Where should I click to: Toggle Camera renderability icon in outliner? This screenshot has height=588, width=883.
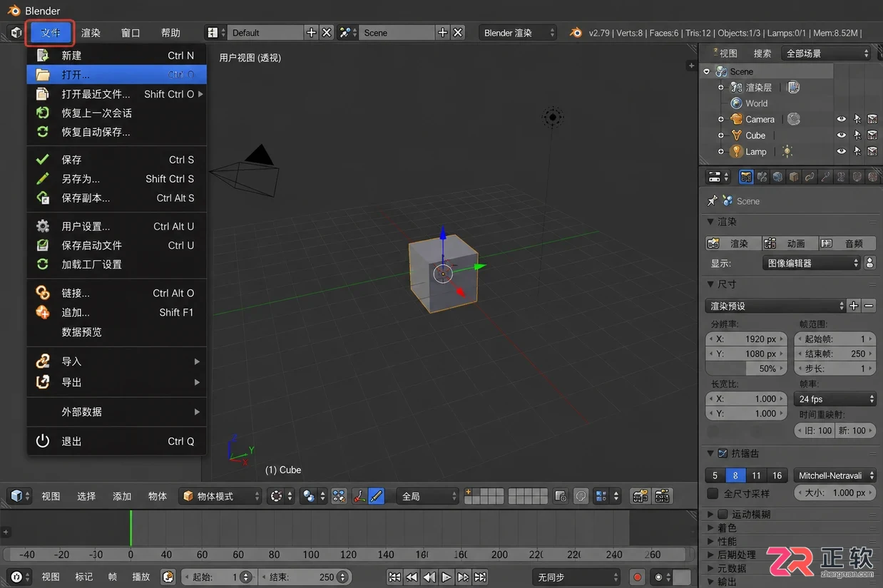point(872,119)
